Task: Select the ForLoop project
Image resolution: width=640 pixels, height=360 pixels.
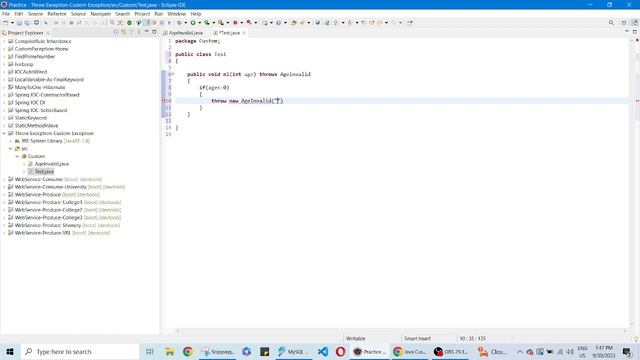Action: [x=24, y=64]
